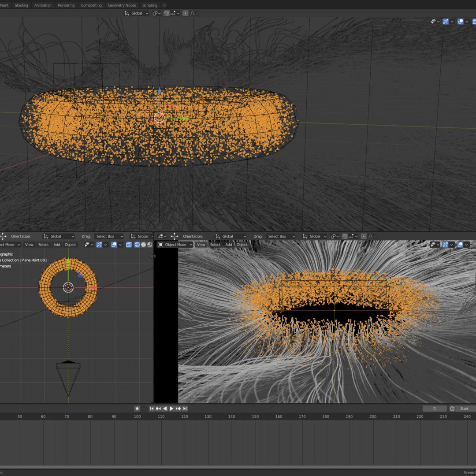Toggle auto keying record button
Image resolution: width=476 pixels, height=476 pixels.
pyautogui.click(x=137, y=409)
